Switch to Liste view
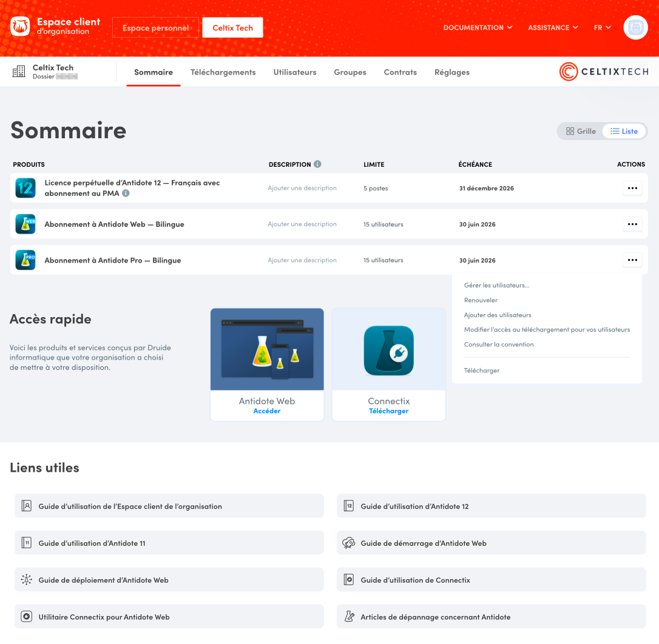The height and width of the screenshot is (644, 659). 624,131
